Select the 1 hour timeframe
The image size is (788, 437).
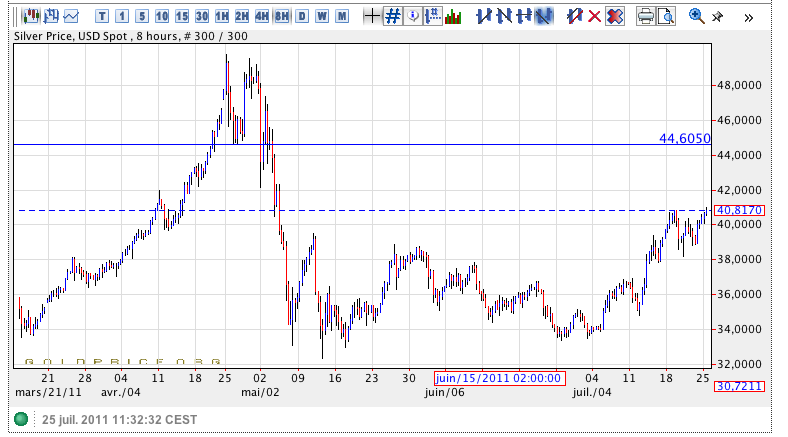coord(222,16)
